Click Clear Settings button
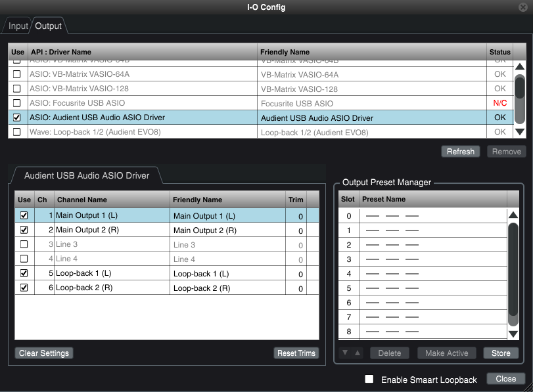This screenshot has width=533, height=392. (x=44, y=353)
